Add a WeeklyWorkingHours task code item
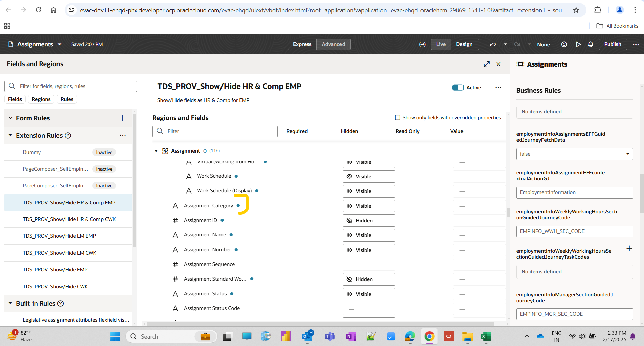 click(x=629, y=248)
